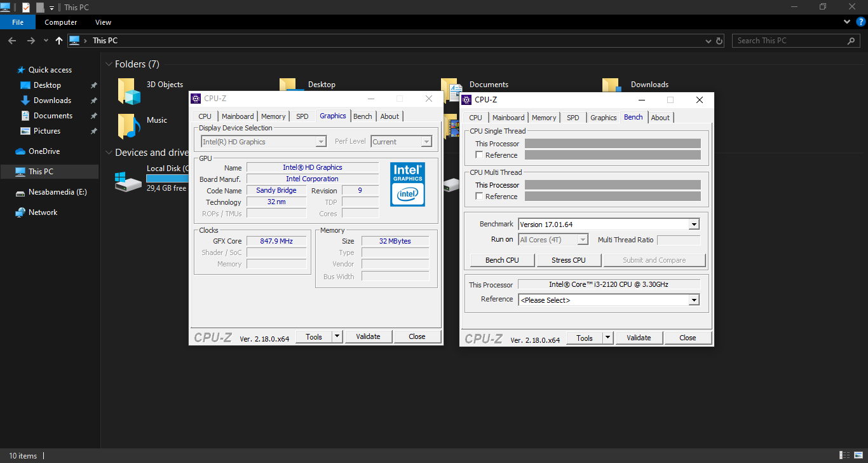Open Tools dropdown arrow in Graphics window
The image size is (868, 463).
point(337,337)
